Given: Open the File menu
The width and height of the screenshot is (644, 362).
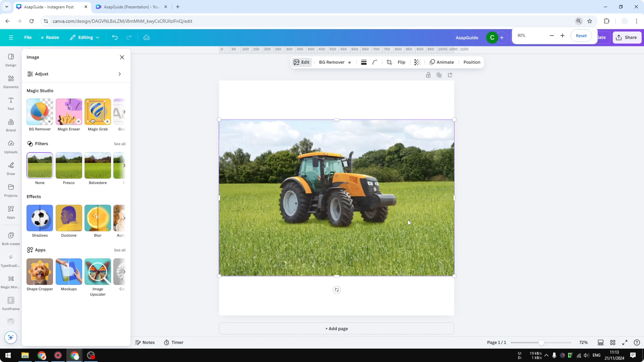Looking at the screenshot, I should 28,37.
